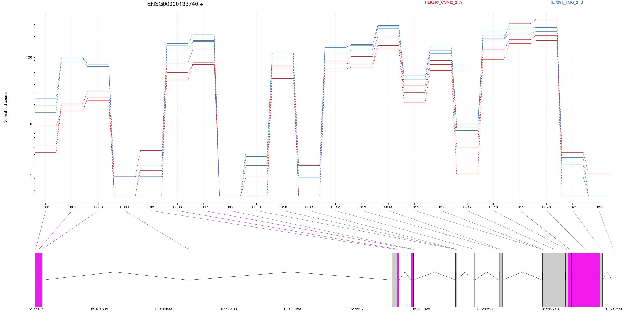Click genomic coordinate 85203823

(422, 309)
